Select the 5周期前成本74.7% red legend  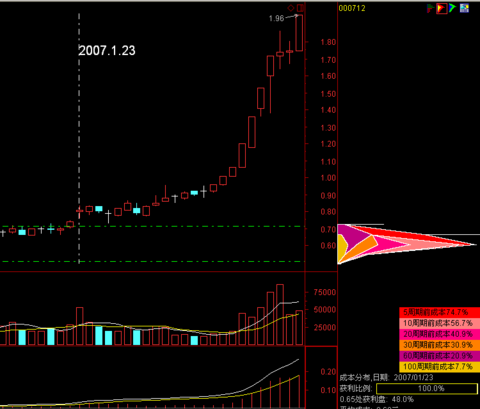pos(439,312)
